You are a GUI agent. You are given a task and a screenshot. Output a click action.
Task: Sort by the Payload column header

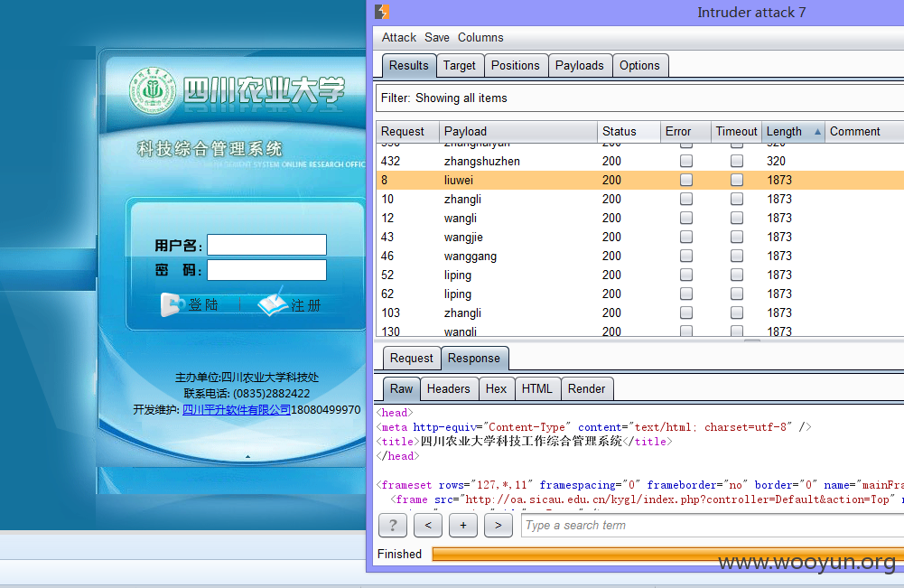(517, 132)
